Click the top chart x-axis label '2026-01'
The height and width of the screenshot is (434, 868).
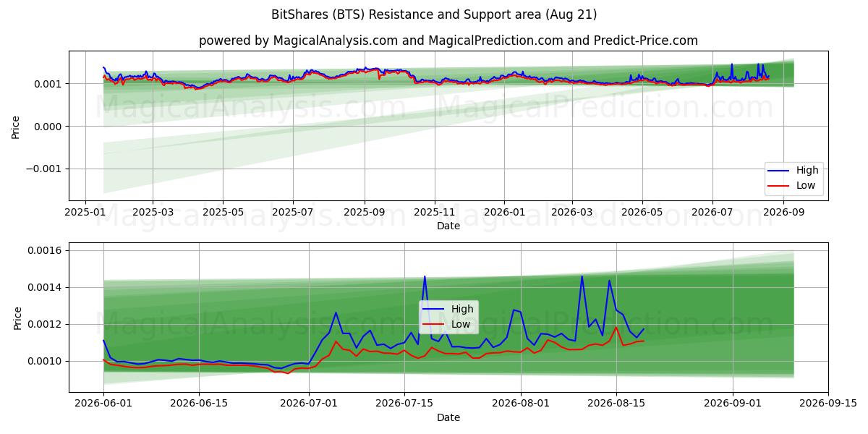tap(504, 212)
